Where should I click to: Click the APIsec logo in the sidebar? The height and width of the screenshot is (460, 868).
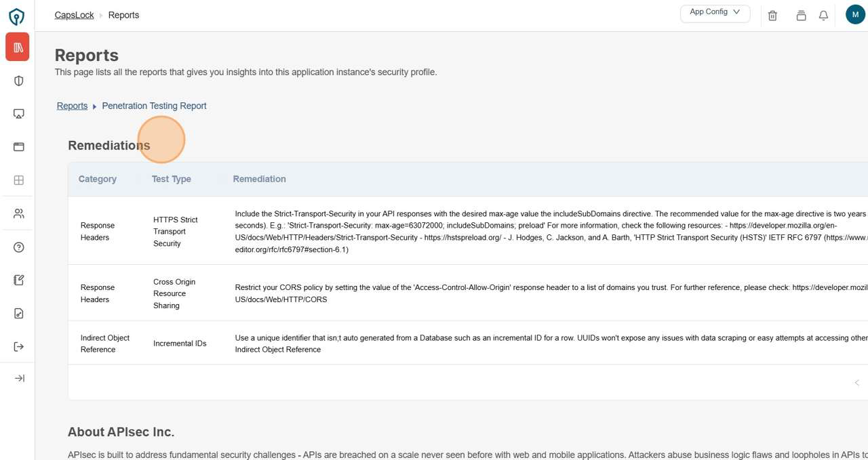[16, 16]
